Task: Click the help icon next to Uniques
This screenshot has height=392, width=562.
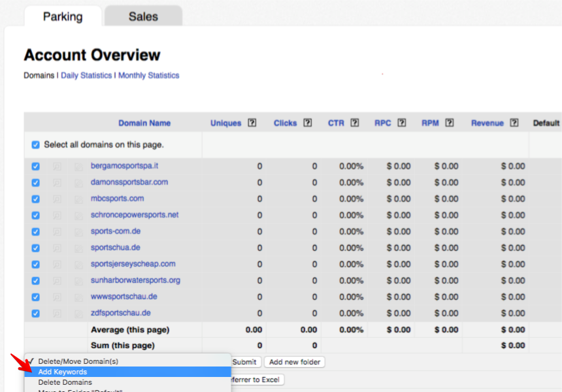Action: 252,123
